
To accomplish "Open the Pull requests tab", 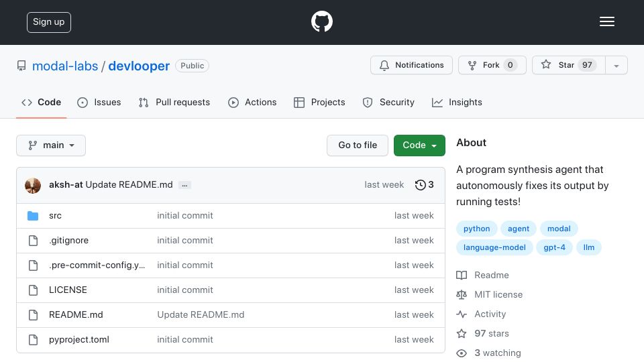I will pyautogui.click(x=174, y=102).
